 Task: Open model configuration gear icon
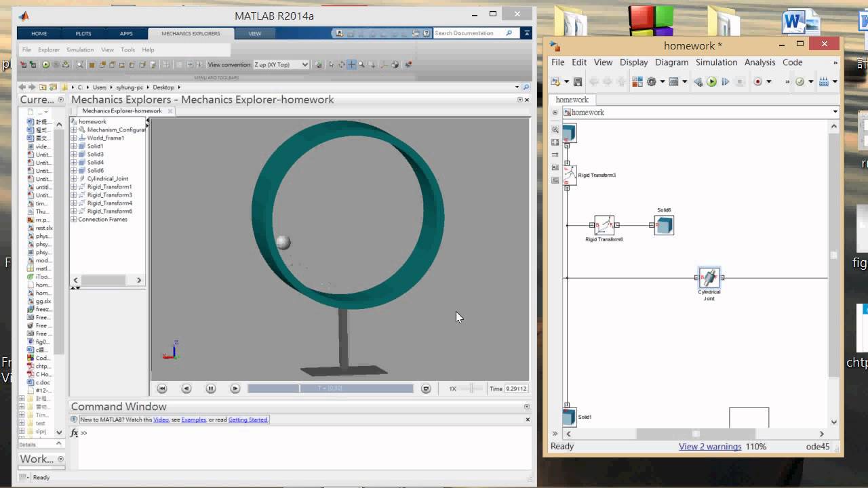(x=652, y=82)
